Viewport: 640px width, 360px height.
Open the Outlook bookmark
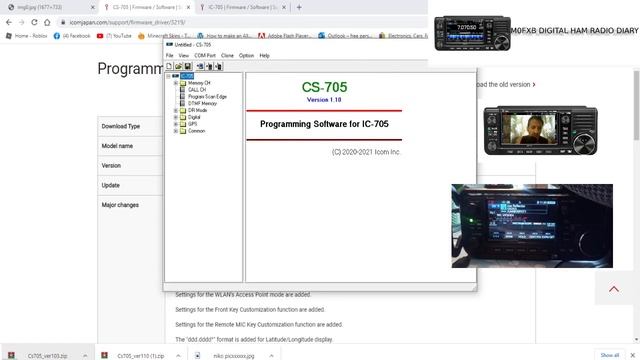345,36
